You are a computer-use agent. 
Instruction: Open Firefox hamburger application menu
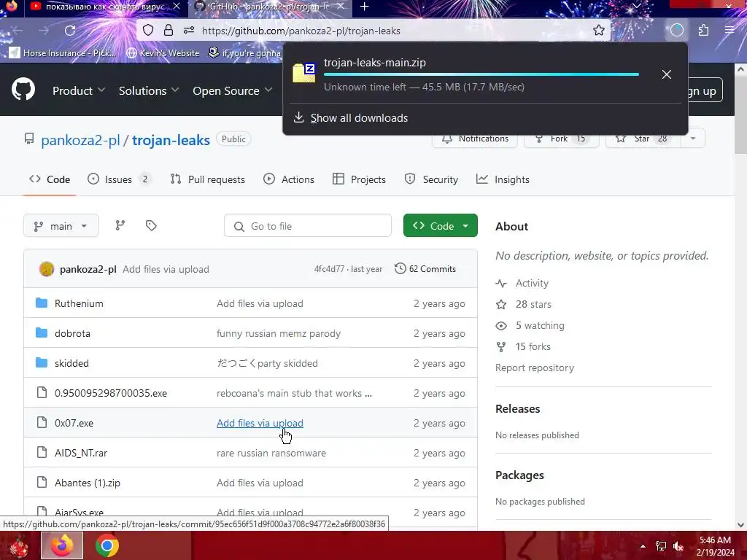(x=729, y=31)
